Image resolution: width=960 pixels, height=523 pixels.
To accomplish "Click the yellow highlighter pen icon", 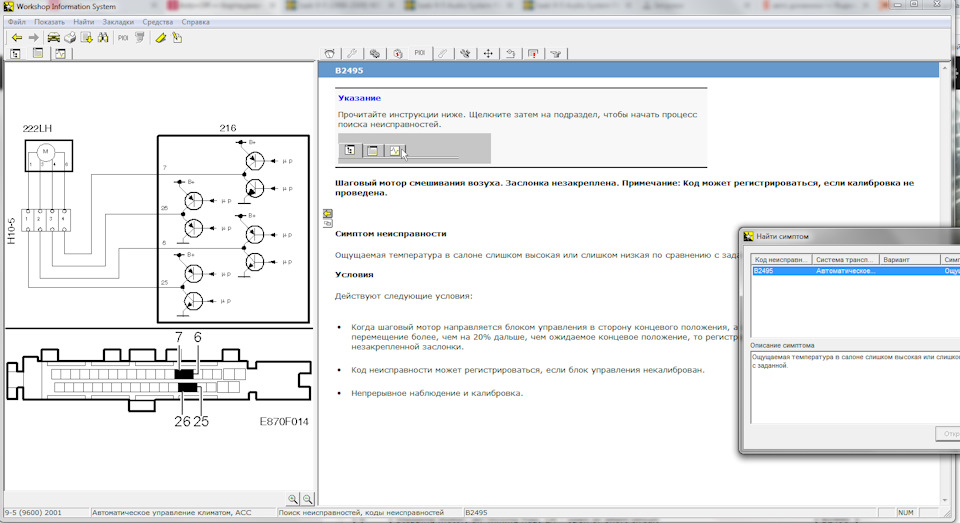I will coord(160,38).
